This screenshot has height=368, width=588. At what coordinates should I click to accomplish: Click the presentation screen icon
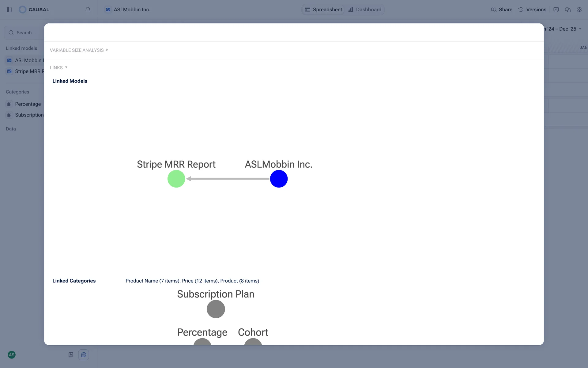pos(556,10)
